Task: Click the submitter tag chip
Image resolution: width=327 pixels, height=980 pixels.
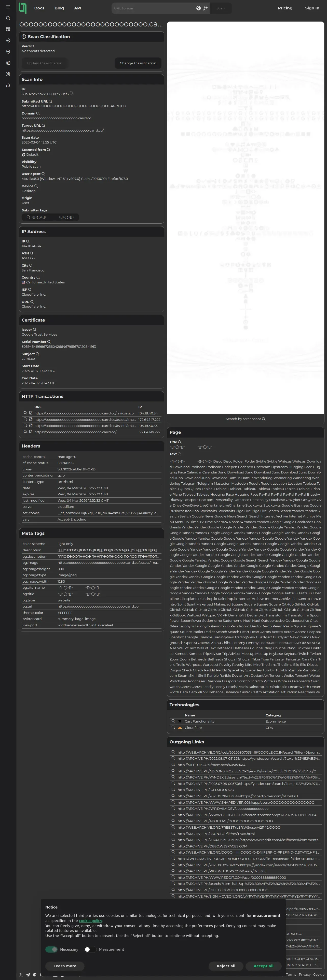Action: (x=50, y=217)
